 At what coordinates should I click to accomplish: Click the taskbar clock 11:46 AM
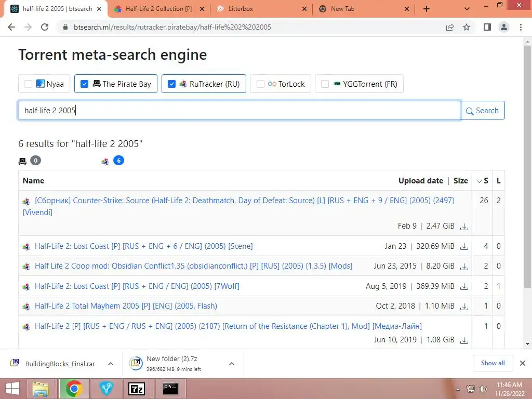[509, 389]
